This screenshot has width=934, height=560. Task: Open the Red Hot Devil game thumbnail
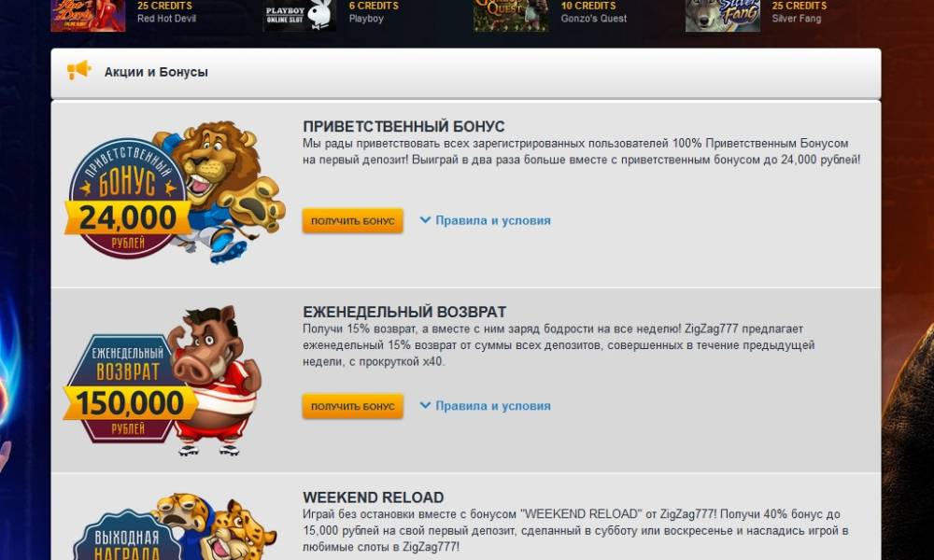(88, 16)
